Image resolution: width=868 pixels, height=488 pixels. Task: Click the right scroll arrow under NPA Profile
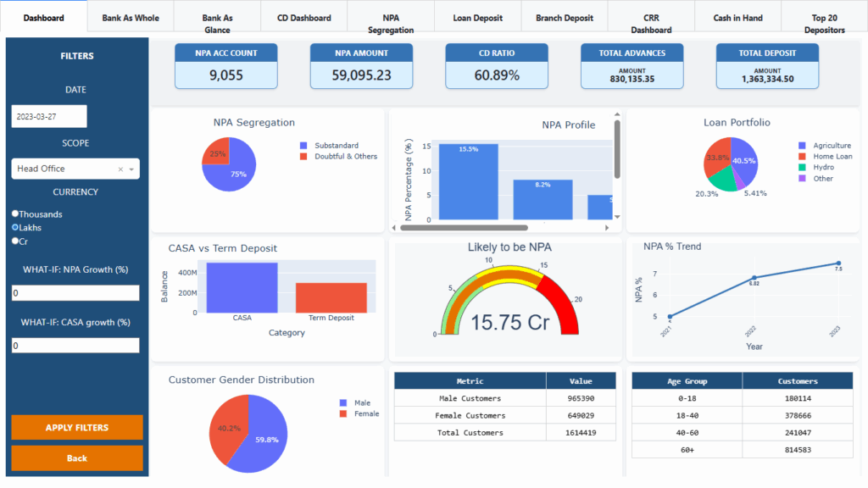(608, 227)
